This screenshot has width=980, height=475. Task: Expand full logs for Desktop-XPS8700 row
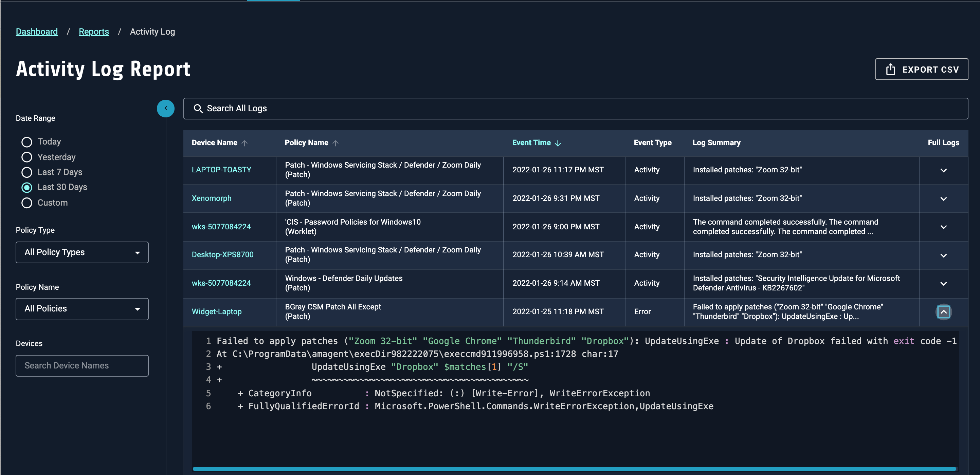click(943, 255)
